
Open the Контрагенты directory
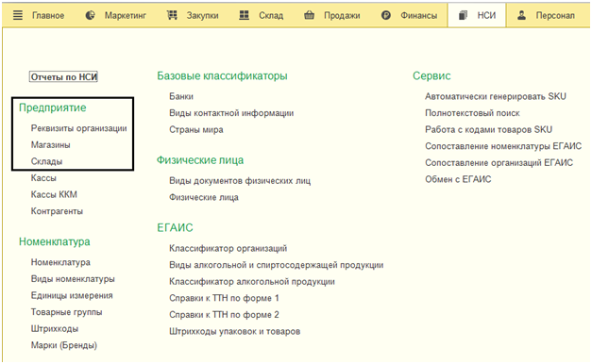point(57,211)
